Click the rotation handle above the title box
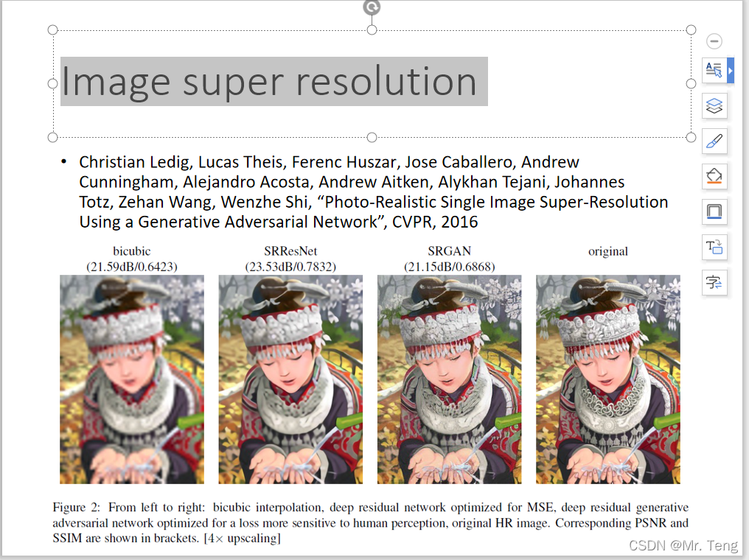749x560 pixels. pyautogui.click(x=372, y=7)
